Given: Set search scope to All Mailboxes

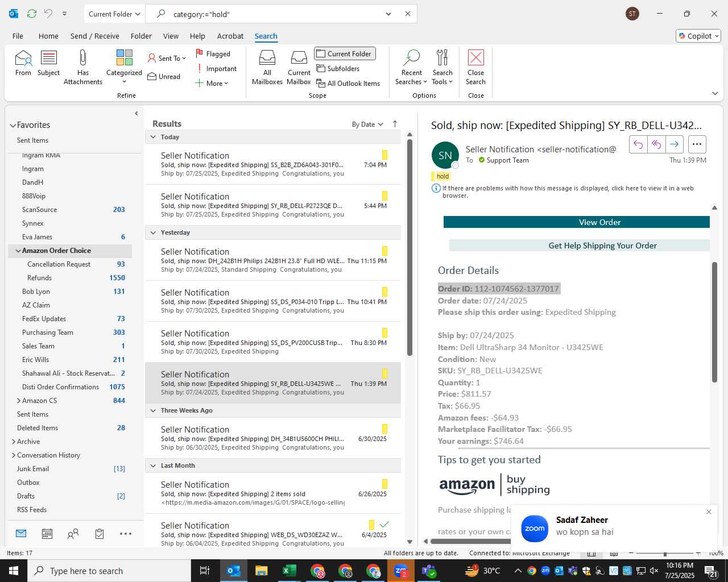Looking at the screenshot, I should [x=267, y=67].
